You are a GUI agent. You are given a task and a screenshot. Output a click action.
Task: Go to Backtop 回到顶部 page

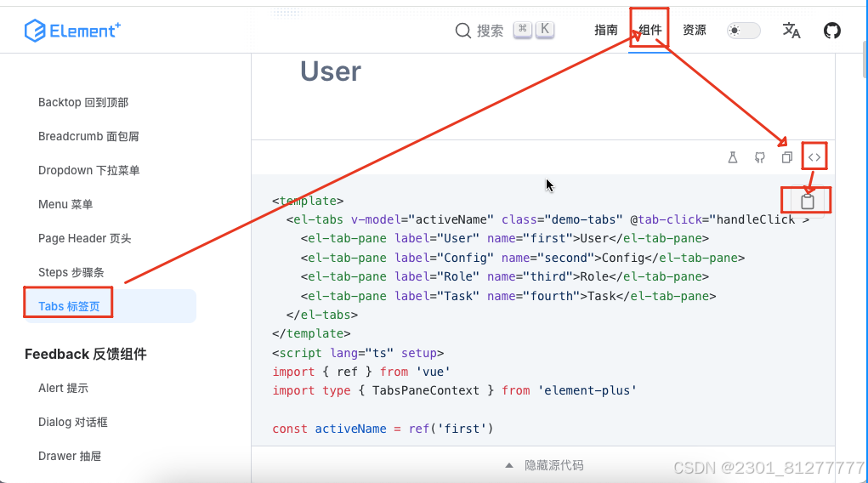pos(83,103)
